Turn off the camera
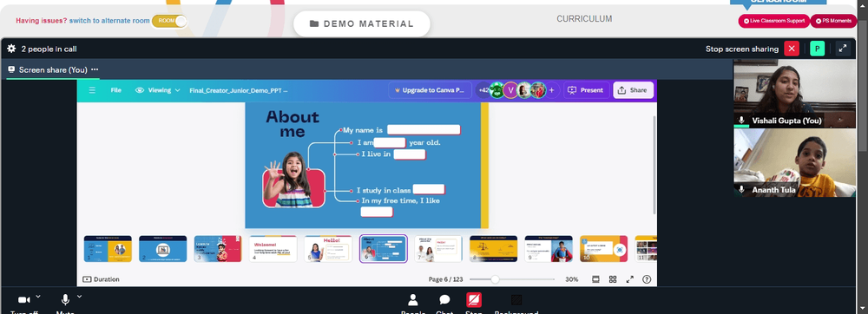Screen dimensions: 868x314 [24, 299]
